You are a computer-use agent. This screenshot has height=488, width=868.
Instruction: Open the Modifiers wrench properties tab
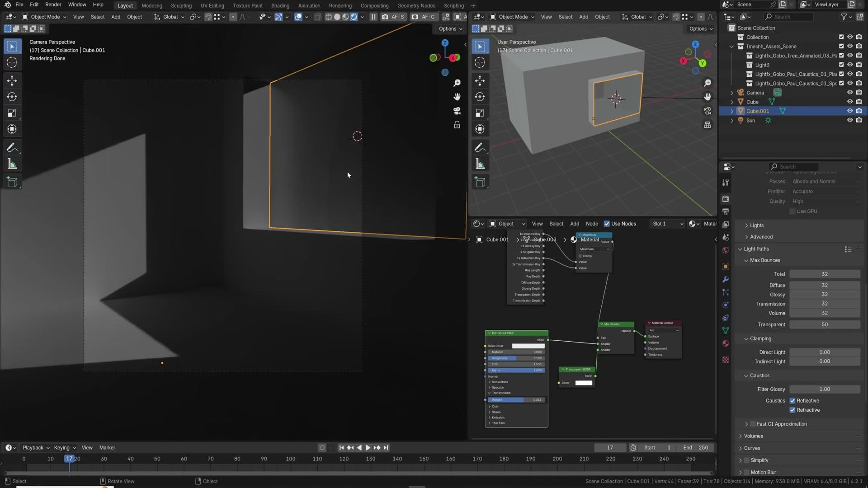click(x=726, y=279)
